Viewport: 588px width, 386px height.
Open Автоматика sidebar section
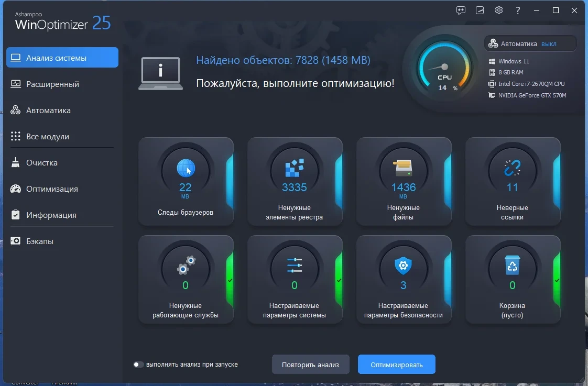[x=62, y=110]
